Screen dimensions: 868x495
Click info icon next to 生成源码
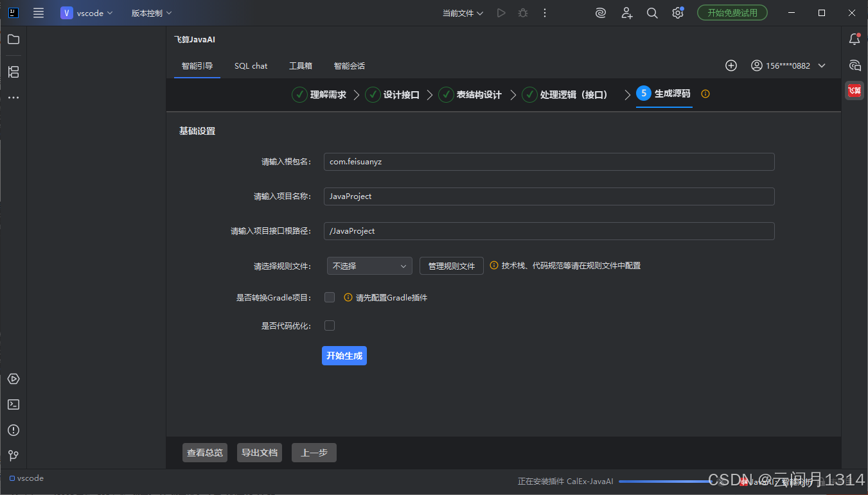pyautogui.click(x=705, y=94)
